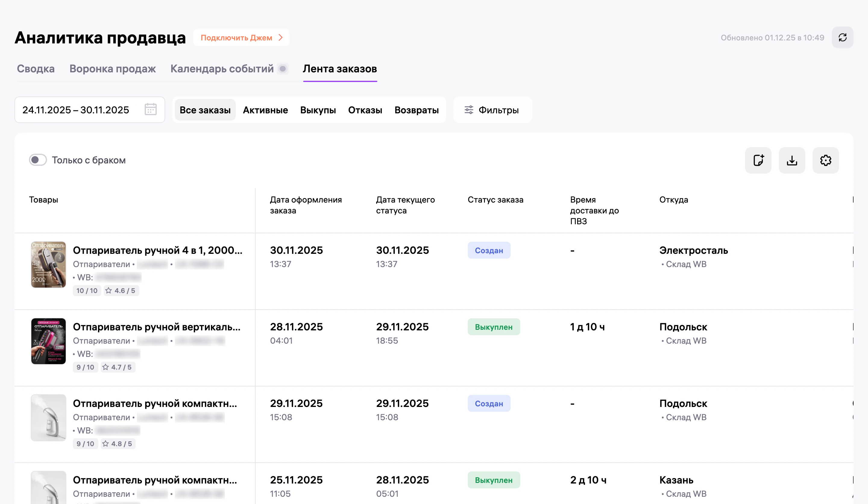Image resolution: width=868 pixels, height=504 pixels.
Task: Switch to the Сводка tab
Action: (x=36, y=68)
